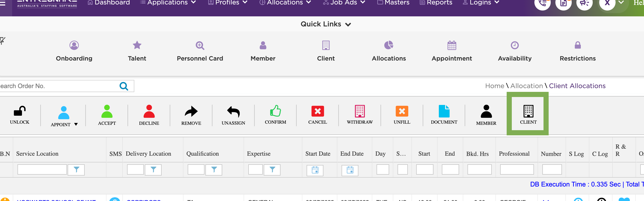The width and height of the screenshot is (644, 201).
Task: Open the Logins dropdown menu
Action: tap(481, 3)
